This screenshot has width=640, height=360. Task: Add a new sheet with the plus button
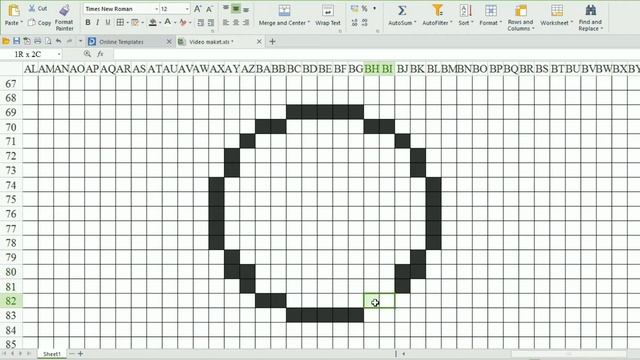pos(80,353)
